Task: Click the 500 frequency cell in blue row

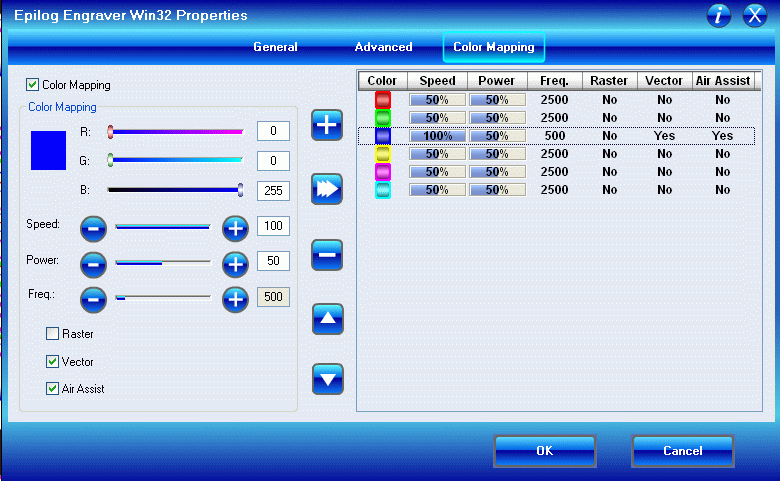Action: point(555,136)
